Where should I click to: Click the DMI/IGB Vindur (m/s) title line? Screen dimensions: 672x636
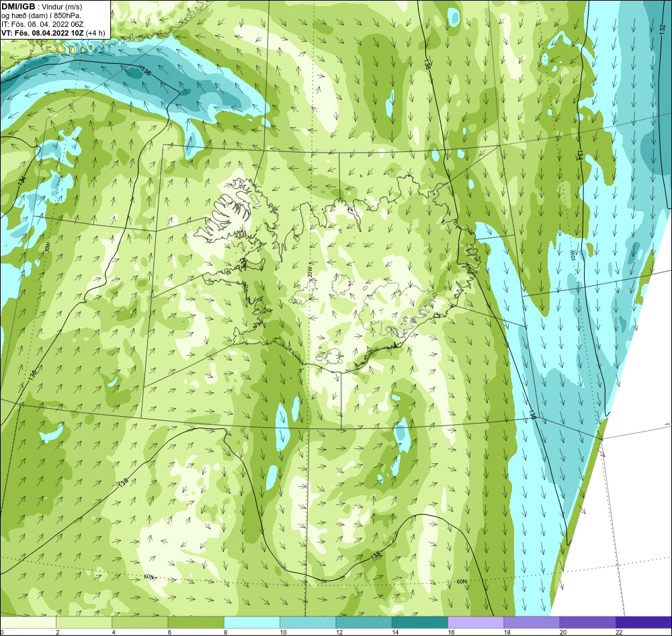coord(42,7)
